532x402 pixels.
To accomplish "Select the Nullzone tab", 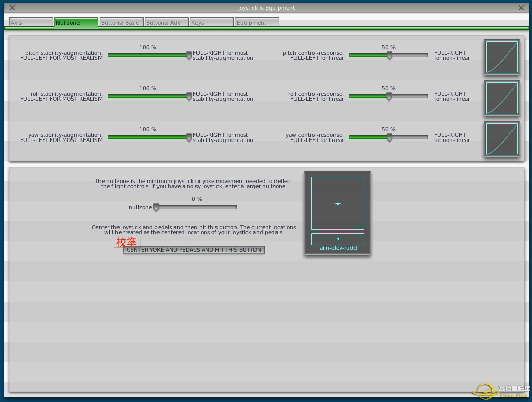I will pyautogui.click(x=76, y=22).
